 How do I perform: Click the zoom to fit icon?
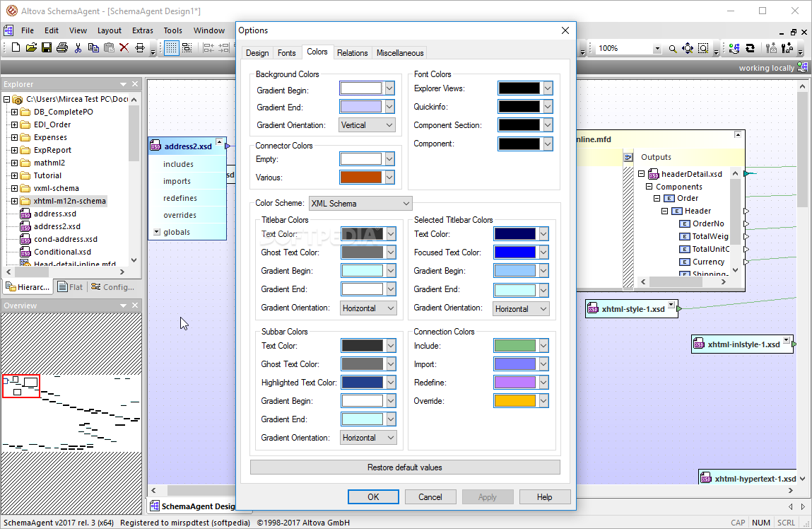click(x=688, y=49)
